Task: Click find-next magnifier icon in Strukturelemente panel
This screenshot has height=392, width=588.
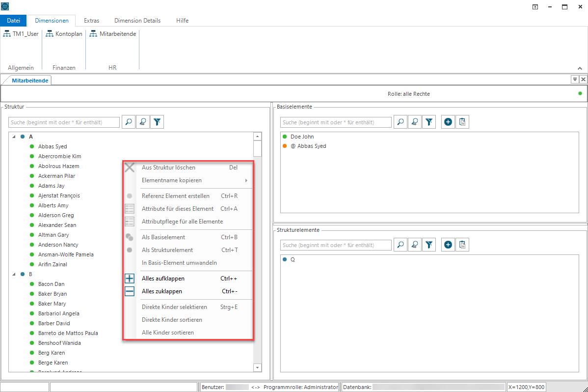Action: (x=415, y=245)
